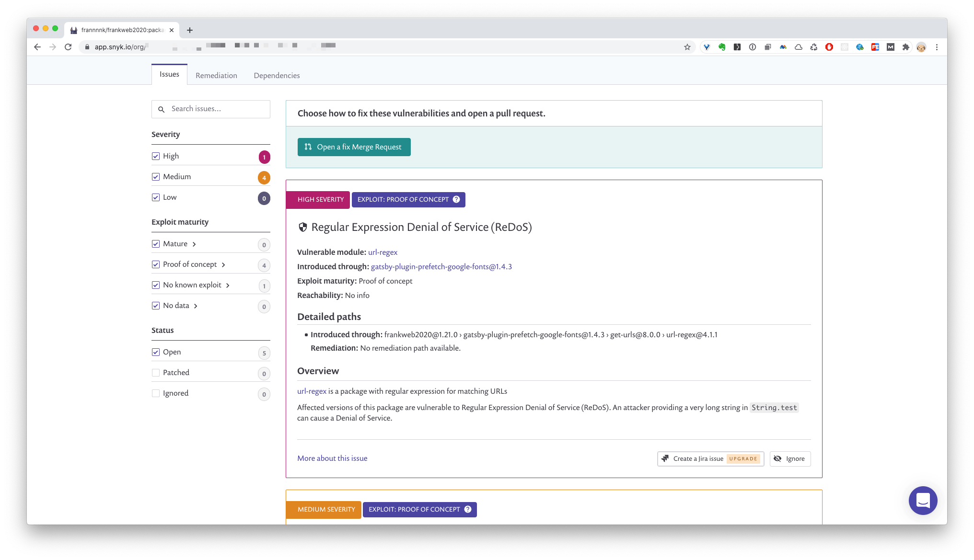Check the Ignored status checkbox
This screenshot has width=974, height=560.
tap(156, 393)
